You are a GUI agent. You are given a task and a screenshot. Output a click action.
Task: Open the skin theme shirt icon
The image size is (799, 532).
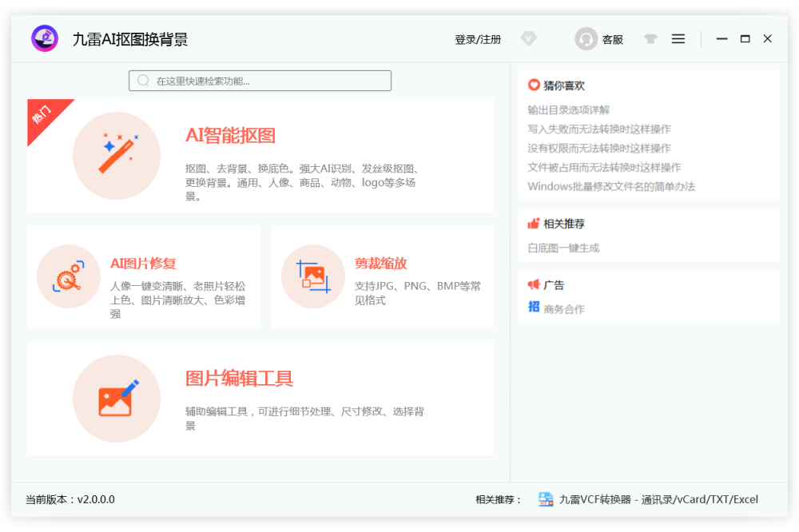click(650, 38)
